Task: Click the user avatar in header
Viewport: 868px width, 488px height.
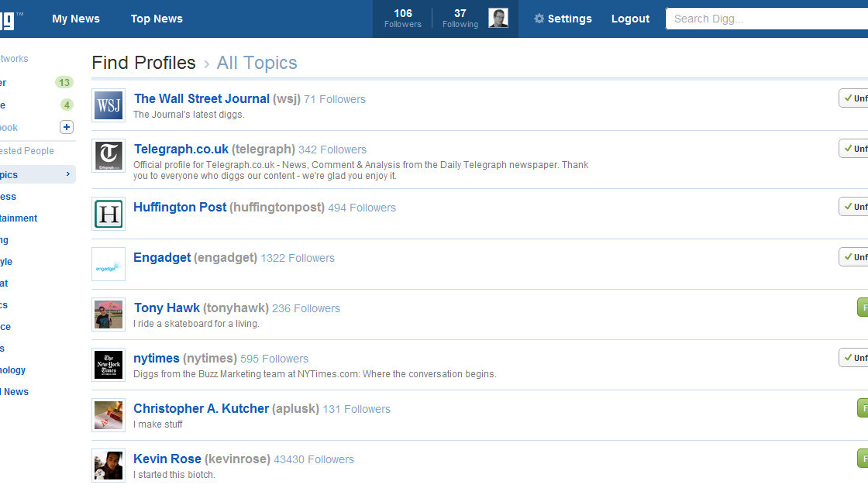Action: pos(498,19)
